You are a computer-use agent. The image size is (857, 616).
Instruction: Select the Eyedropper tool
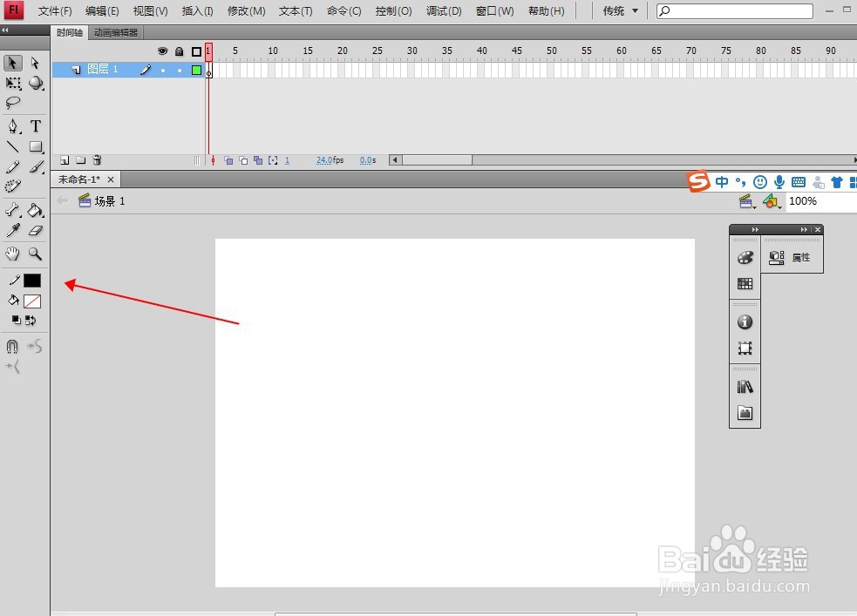(x=12, y=230)
